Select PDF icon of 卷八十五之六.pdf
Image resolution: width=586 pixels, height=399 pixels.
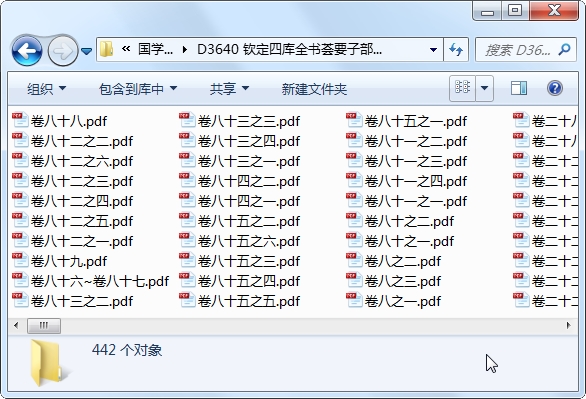tap(187, 241)
